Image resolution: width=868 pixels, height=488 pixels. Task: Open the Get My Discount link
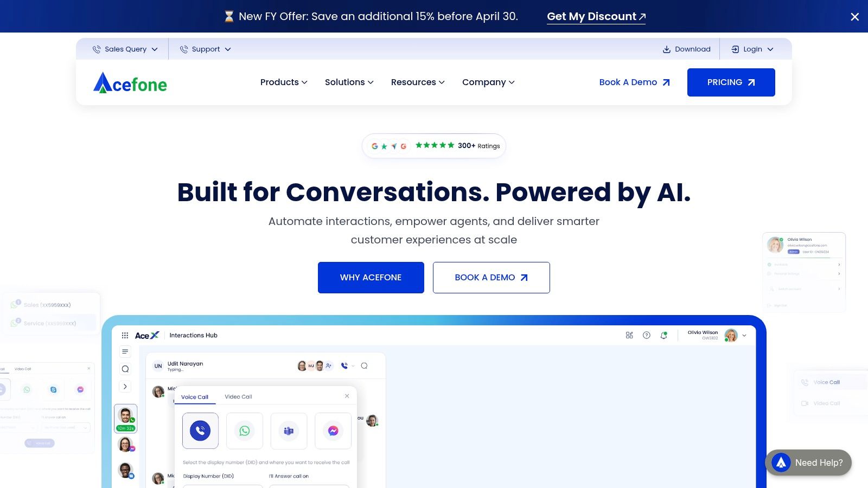pyautogui.click(x=596, y=16)
